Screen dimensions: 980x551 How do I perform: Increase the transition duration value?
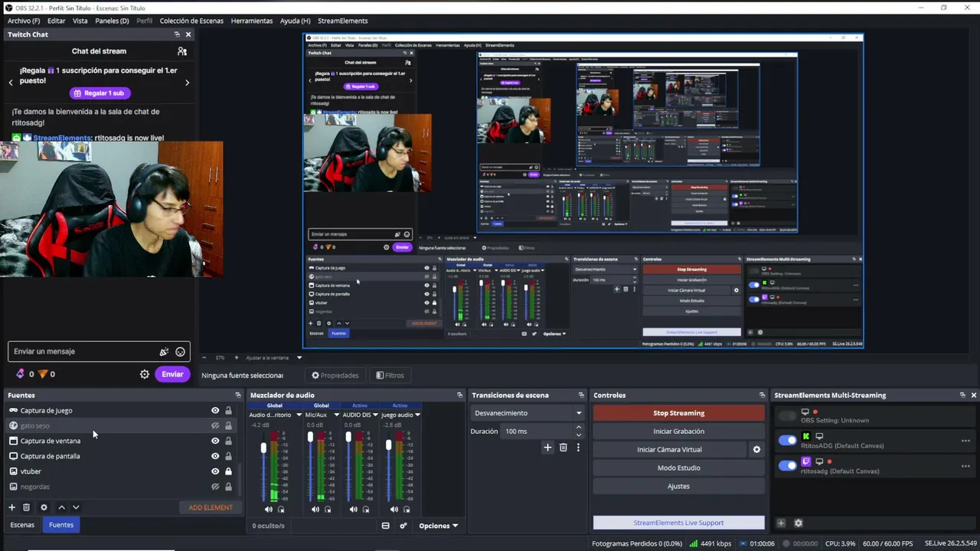click(578, 428)
